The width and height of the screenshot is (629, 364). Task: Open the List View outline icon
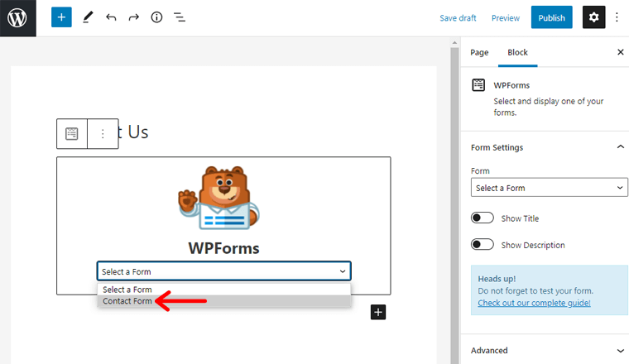[x=180, y=17]
